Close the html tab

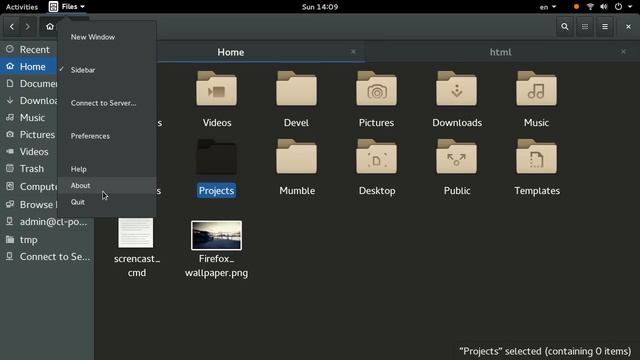click(623, 51)
